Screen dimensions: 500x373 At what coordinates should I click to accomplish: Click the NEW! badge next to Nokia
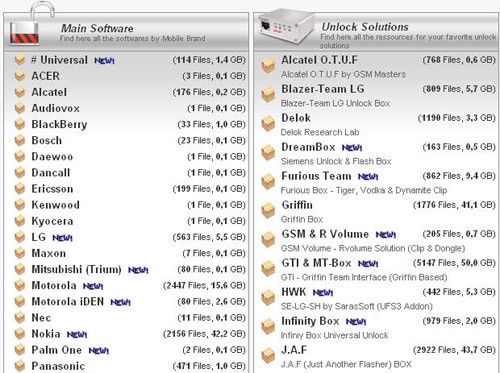pyautogui.click(x=77, y=334)
